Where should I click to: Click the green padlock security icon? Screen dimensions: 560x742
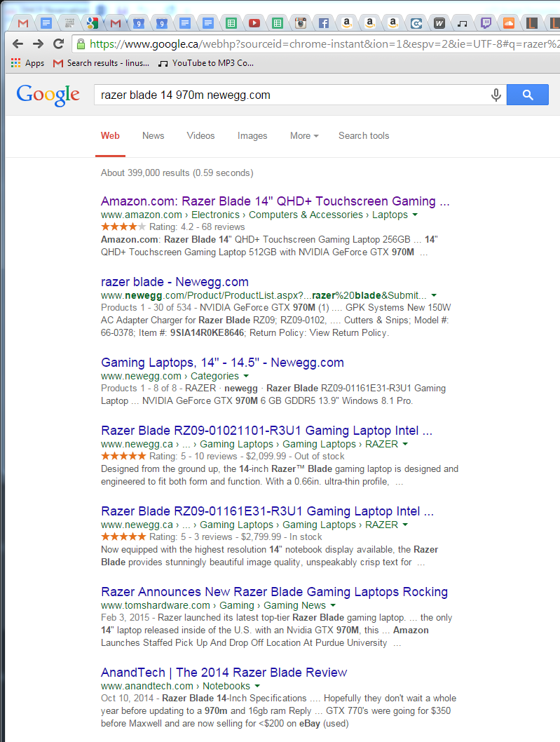(x=81, y=44)
